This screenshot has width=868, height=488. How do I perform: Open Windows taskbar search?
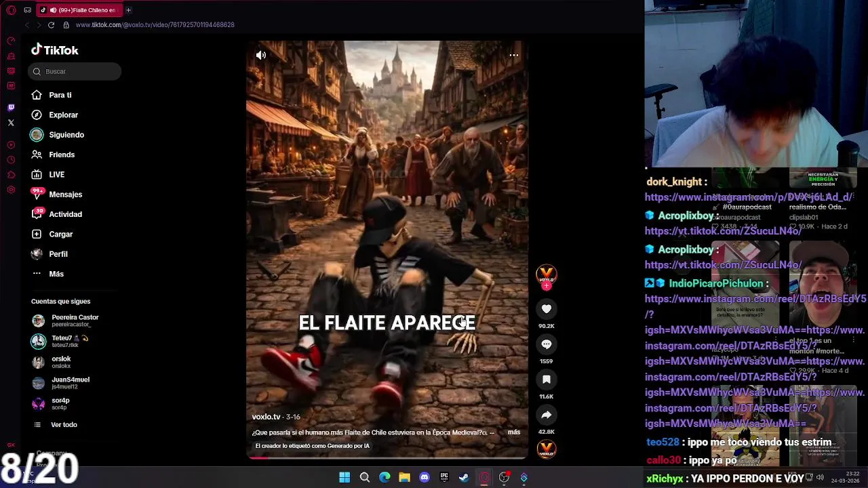pos(365,478)
